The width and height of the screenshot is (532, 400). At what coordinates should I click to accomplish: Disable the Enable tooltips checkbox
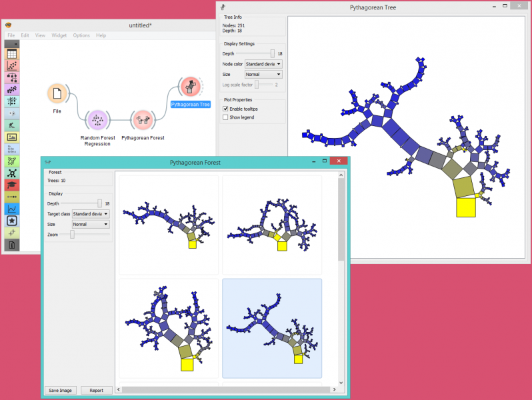(226, 109)
